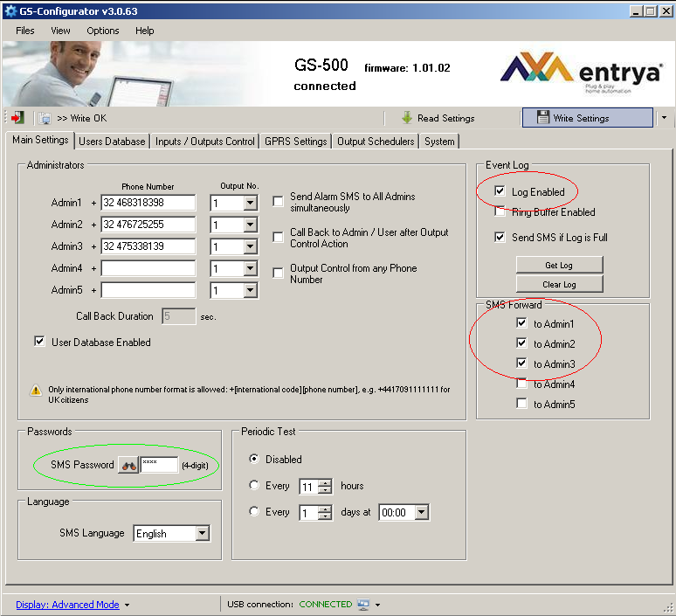Check SMS Forward to Admin4
676x616 pixels.
tap(521, 384)
